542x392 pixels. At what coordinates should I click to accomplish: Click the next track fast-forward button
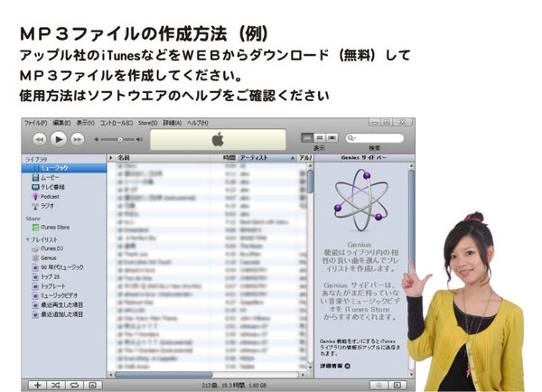click(x=78, y=139)
